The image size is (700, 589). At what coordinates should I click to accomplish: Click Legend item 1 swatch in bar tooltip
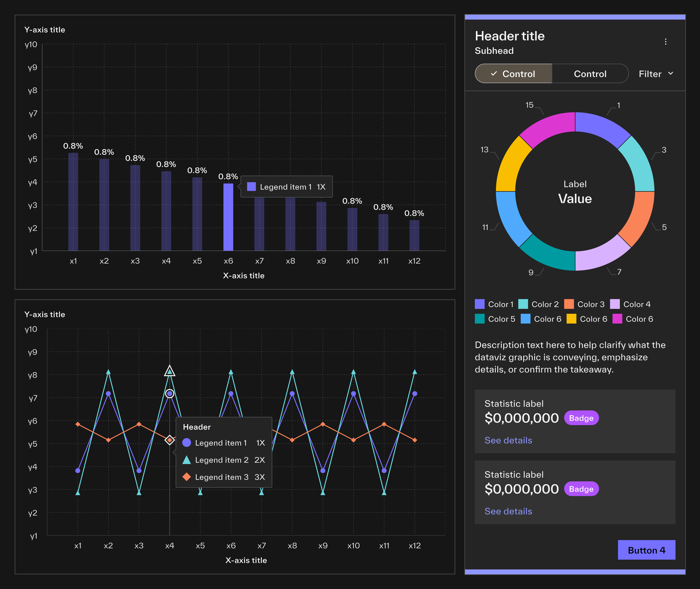coord(251,187)
